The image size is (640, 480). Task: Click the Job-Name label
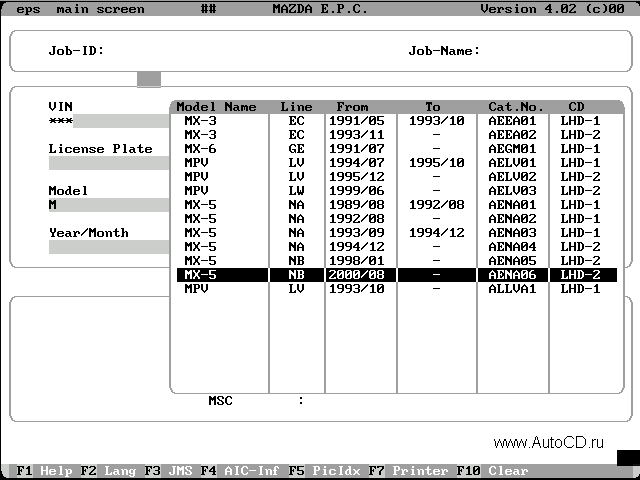tap(444, 51)
